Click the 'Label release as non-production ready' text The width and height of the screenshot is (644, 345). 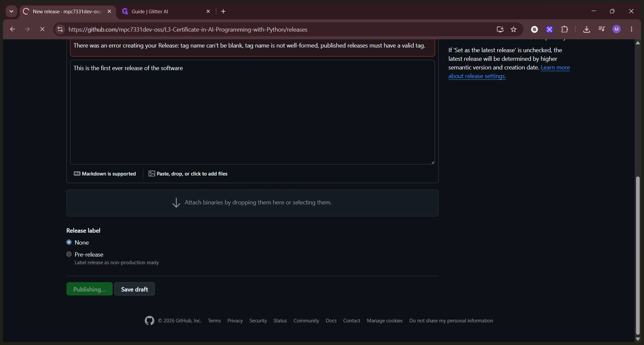pyautogui.click(x=117, y=263)
